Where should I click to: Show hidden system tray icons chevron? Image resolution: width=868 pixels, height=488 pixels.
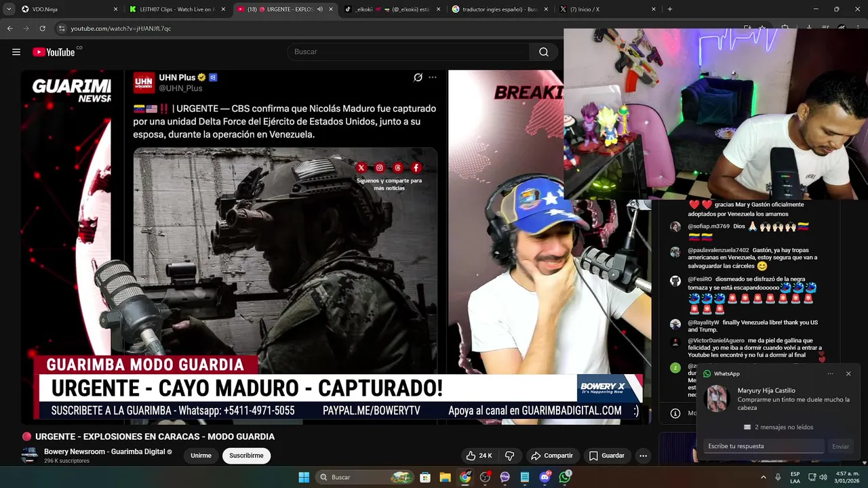[763, 477]
